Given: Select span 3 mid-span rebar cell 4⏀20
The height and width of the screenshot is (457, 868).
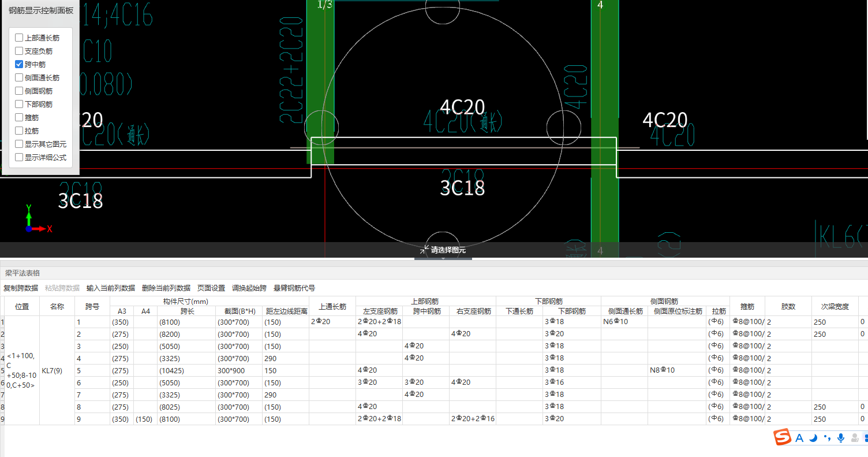Looking at the screenshot, I should pyautogui.click(x=426, y=346).
